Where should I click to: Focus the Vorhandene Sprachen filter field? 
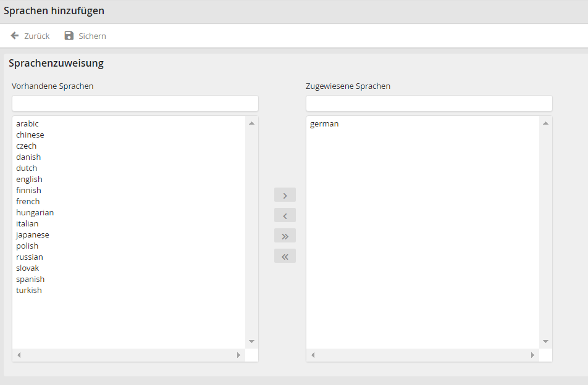135,103
